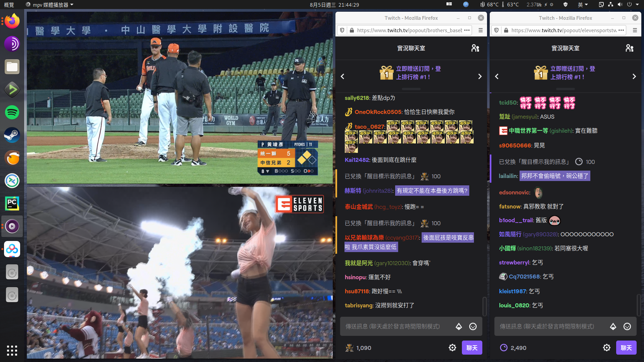Open Firefox hamburger menu in elevensports window

[x=635, y=30]
